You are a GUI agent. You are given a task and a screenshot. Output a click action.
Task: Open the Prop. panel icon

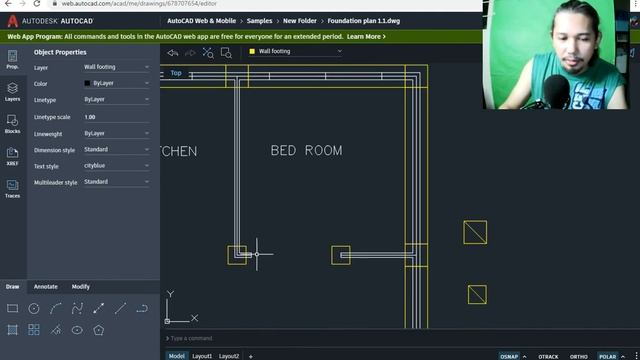12,59
